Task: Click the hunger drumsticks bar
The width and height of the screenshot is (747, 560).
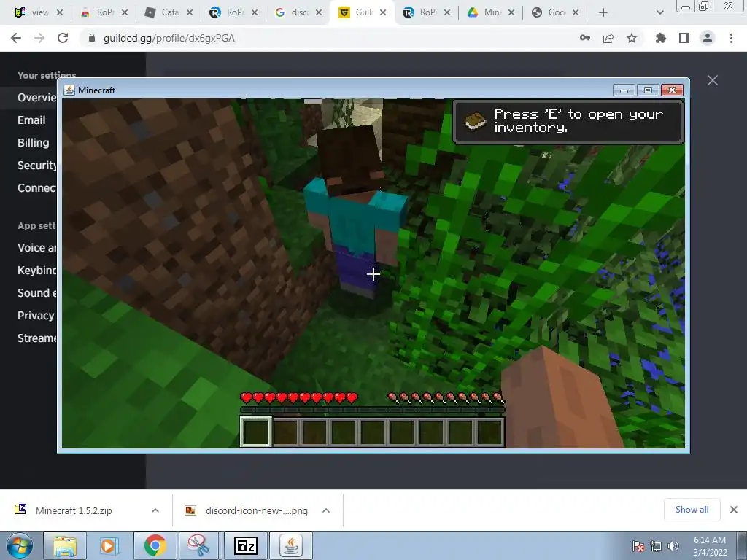Action: coord(446,397)
